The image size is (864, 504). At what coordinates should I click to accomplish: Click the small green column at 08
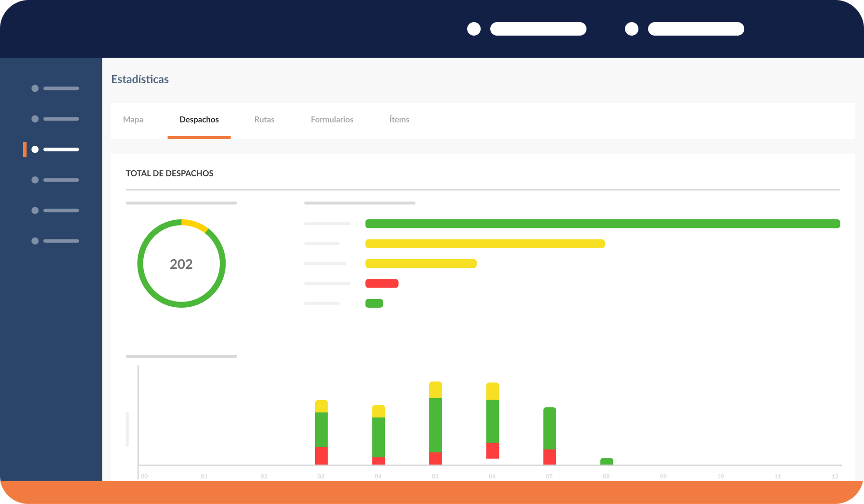(x=607, y=461)
